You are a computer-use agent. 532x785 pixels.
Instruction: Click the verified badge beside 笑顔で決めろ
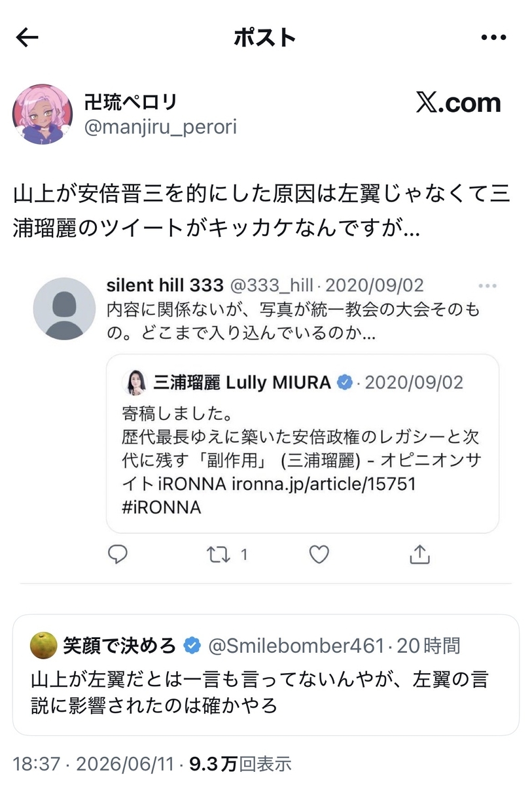(191, 646)
